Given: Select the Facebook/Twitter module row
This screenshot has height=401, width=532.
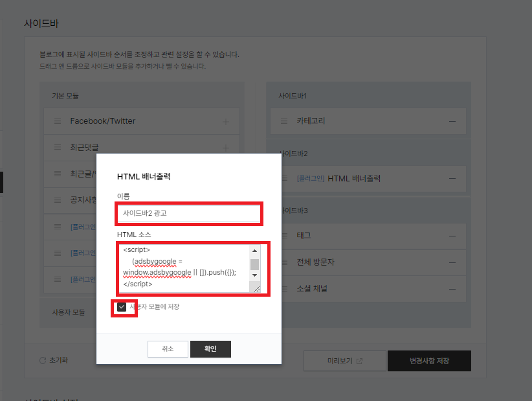Looking at the screenshot, I should [142, 121].
